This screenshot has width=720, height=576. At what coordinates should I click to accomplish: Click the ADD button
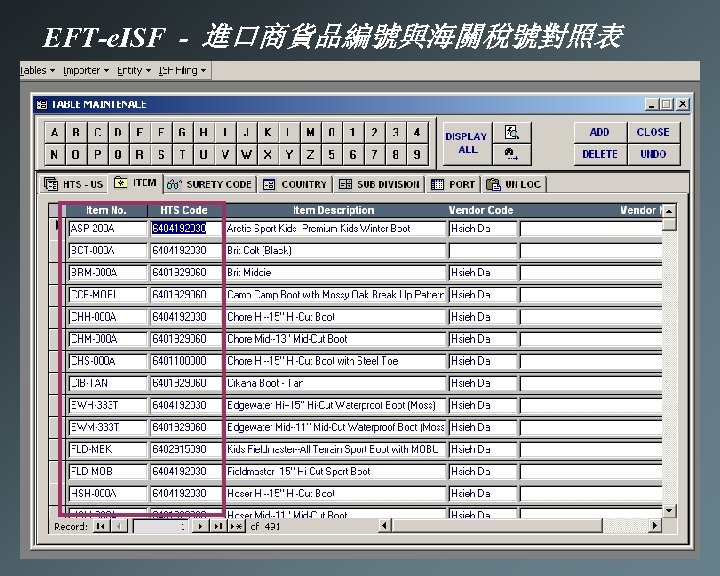(600, 132)
